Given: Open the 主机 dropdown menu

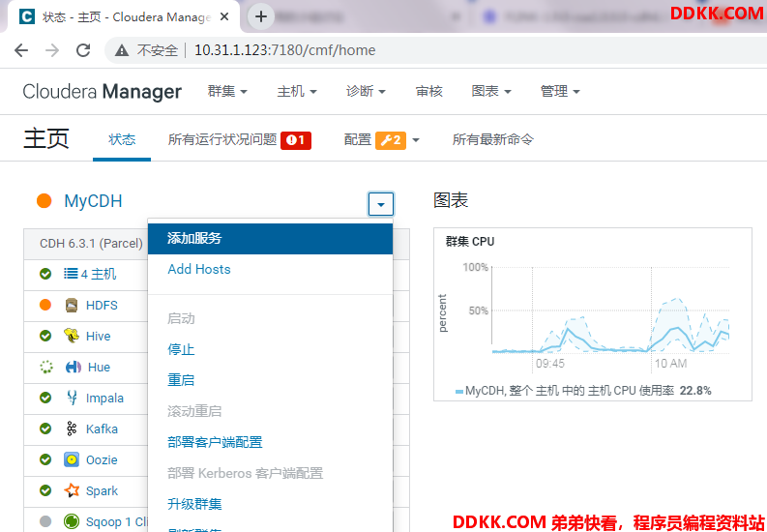Looking at the screenshot, I should [297, 92].
